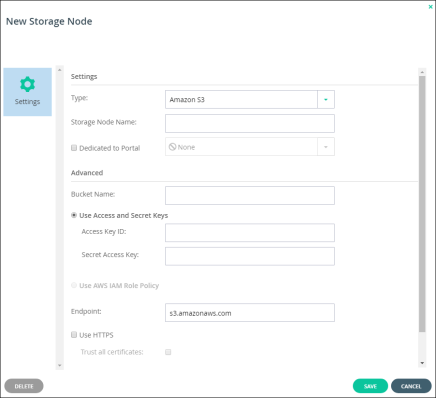Click the Bucket Name label
436x398 pixels.
93,194
